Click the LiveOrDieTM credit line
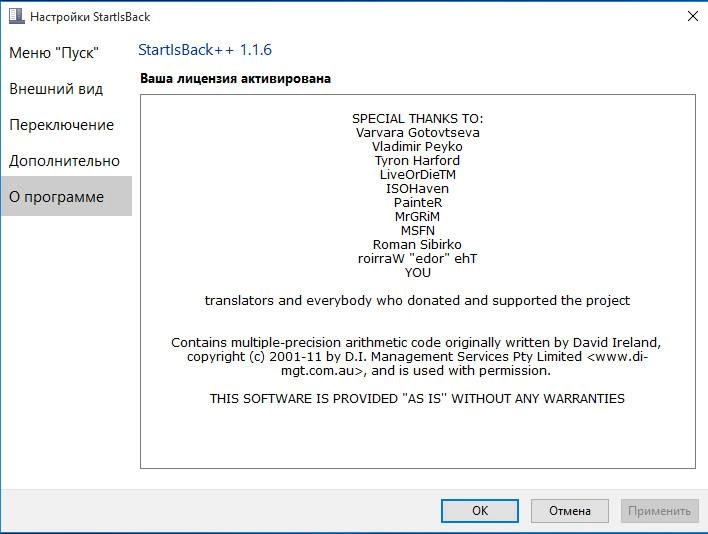Image resolution: width=708 pixels, height=534 pixels. (x=418, y=175)
